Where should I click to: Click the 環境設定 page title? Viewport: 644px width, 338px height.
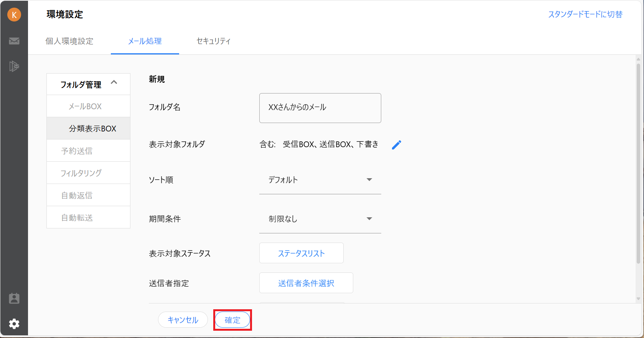65,15
